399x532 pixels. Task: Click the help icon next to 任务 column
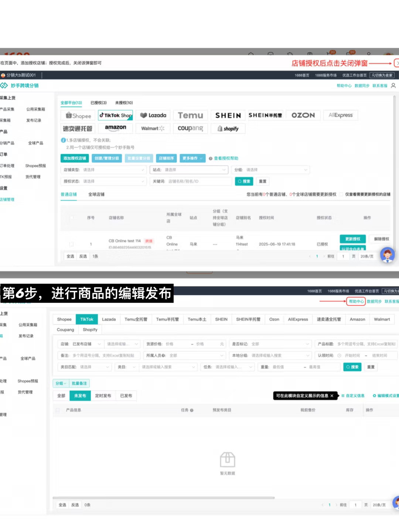tap(191, 410)
